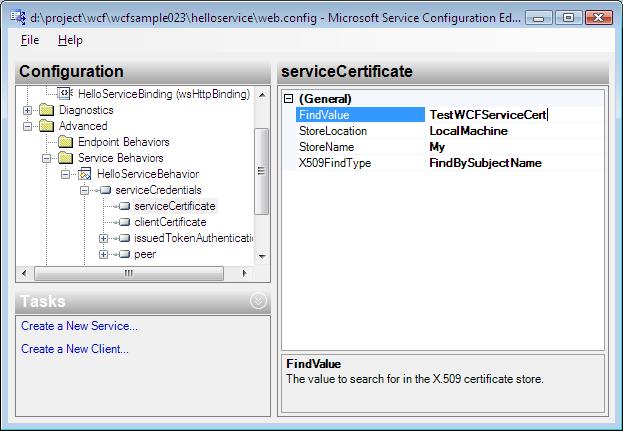The image size is (623, 431).
Task: Collapse the Tasks panel with chevron button
Action: tap(258, 301)
